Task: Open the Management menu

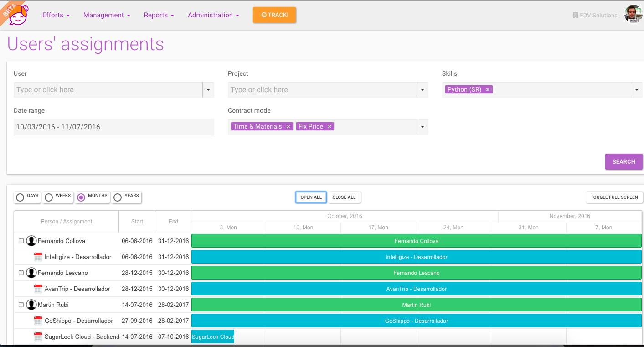Action: 107,15
